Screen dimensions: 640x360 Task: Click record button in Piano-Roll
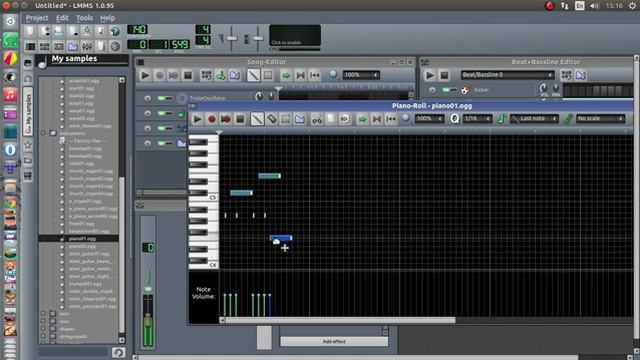pyautogui.click(x=211, y=119)
